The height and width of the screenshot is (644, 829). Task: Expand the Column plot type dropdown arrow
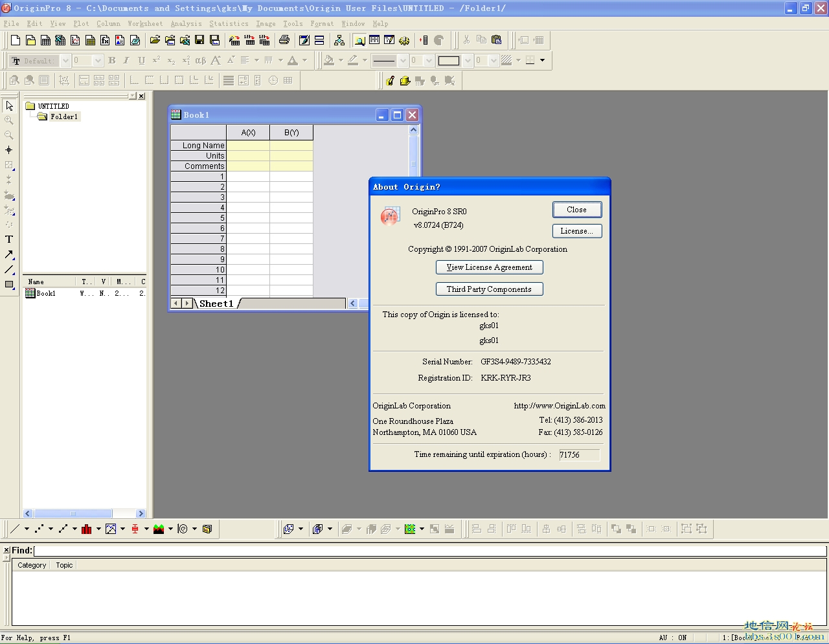coord(98,529)
